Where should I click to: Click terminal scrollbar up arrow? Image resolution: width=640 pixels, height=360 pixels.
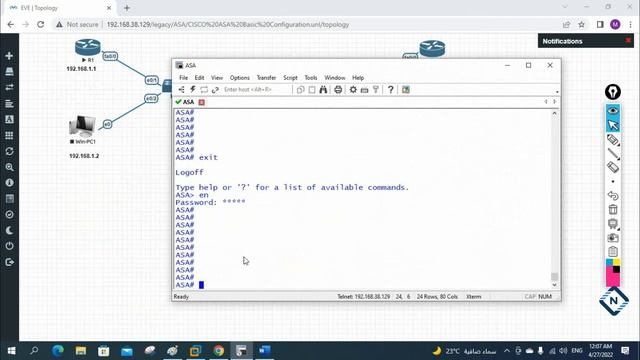click(554, 113)
